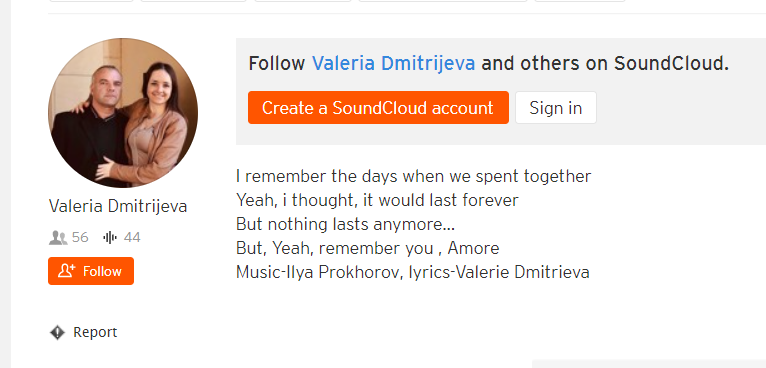Click the word 'Follow' in banner heading
The width and height of the screenshot is (766, 368).
pyautogui.click(x=277, y=64)
